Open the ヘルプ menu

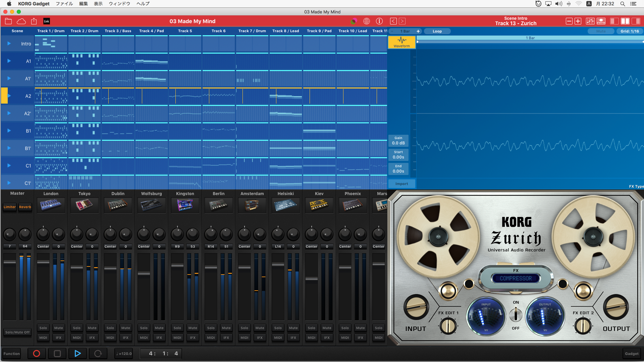(x=143, y=4)
